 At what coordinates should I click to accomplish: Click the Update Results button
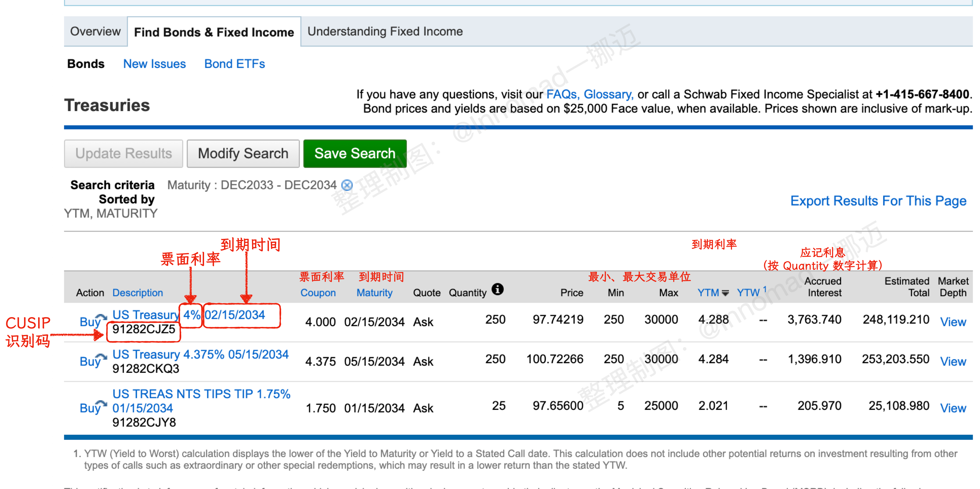tap(123, 154)
